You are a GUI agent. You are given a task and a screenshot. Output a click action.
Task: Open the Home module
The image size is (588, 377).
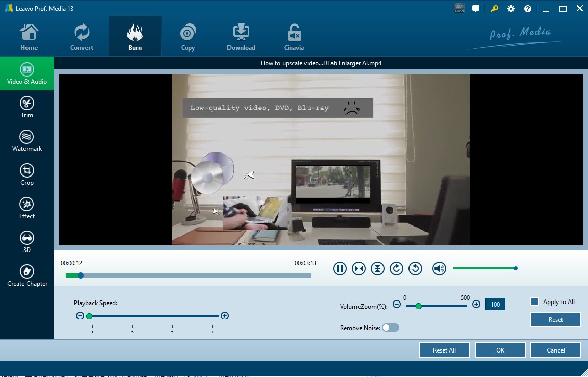[x=29, y=37]
